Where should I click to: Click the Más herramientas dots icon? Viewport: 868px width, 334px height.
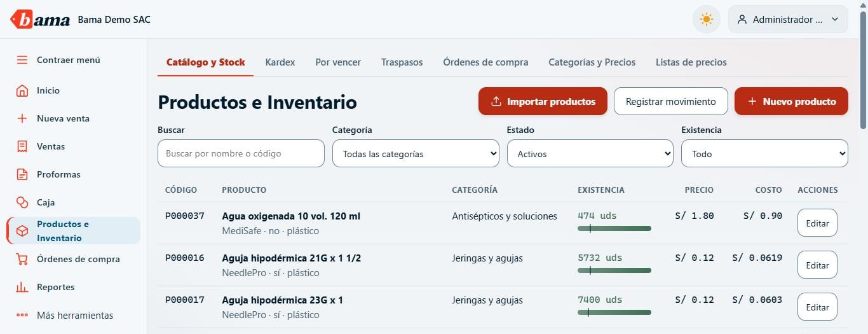tap(22, 315)
